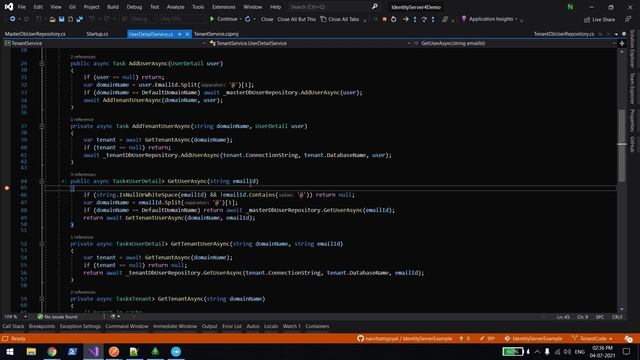This screenshot has height=360, width=640.
Task: Open the Debug menu
Action: coord(134,7)
